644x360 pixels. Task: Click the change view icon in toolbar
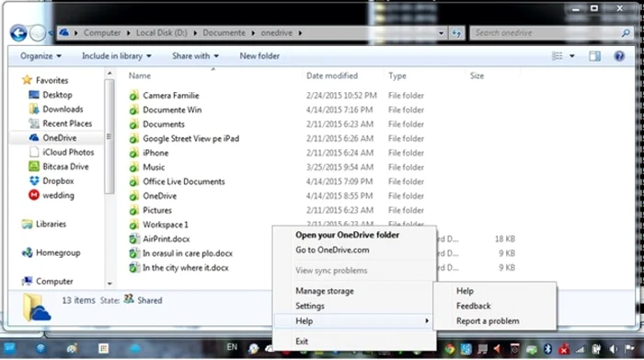click(557, 56)
